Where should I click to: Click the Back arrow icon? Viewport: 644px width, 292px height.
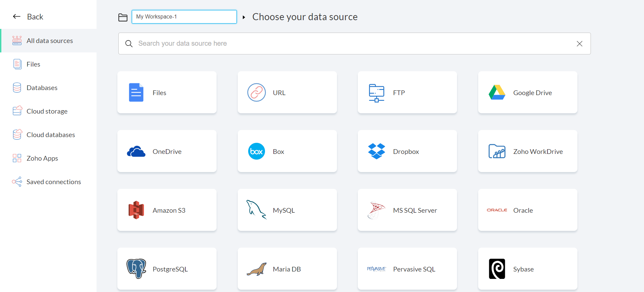click(x=17, y=16)
